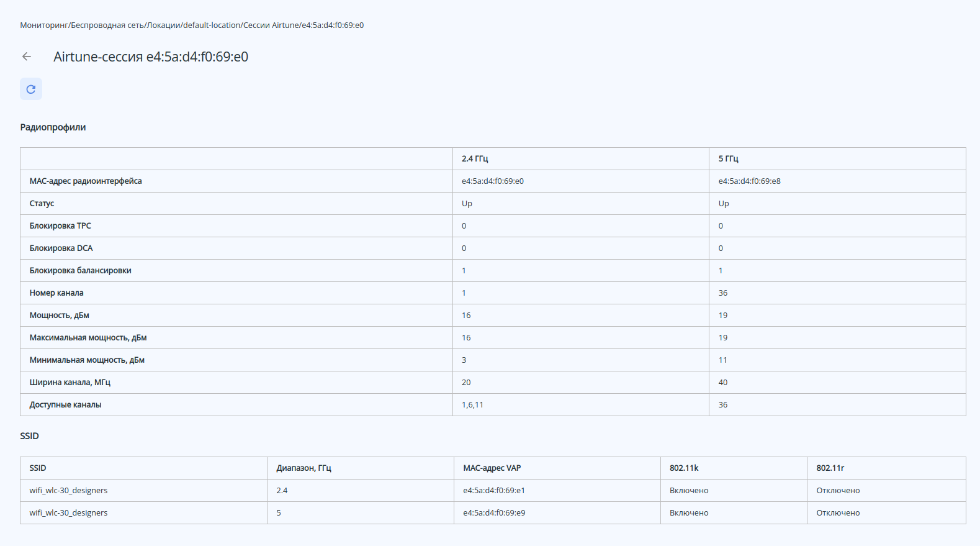Viewport: 980px width, 546px height.
Task: Open the Мониторинг breadcrumb link
Action: point(44,25)
